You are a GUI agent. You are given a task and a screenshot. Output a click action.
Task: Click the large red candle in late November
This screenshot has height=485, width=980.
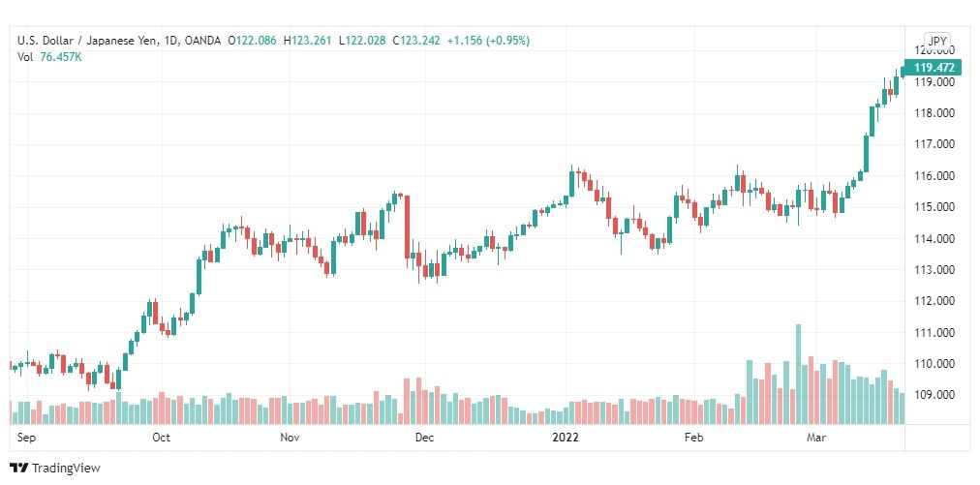coord(408,227)
